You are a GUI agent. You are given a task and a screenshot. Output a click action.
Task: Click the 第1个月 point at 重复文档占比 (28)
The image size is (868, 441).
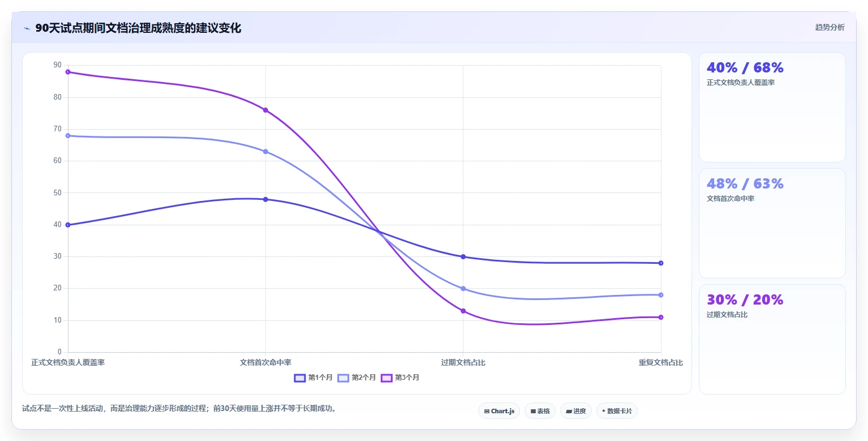[661, 263]
